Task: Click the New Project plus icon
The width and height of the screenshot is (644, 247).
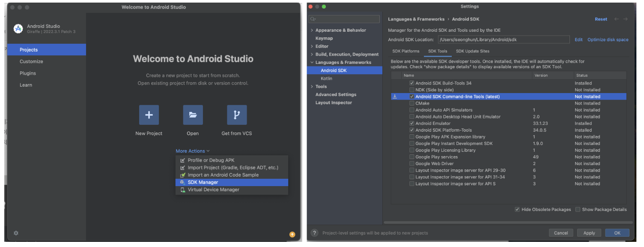Action: [x=149, y=115]
